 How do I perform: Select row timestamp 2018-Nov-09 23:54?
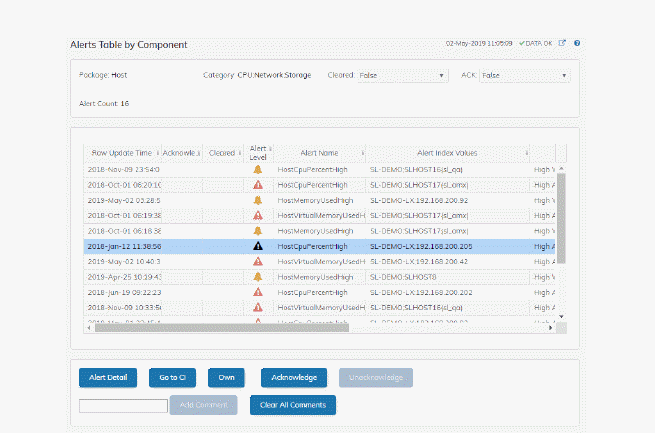[x=123, y=170]
